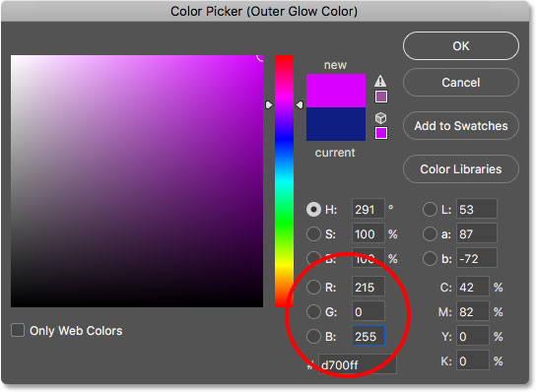Select the S saturation radio button
Viewport: 536px width, 392px height.
tap(313, 234)
